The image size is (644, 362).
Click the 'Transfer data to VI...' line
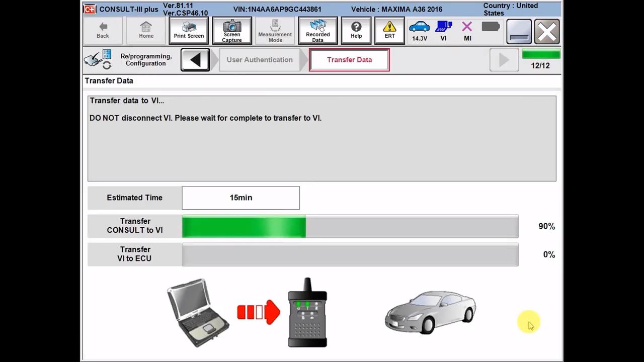pos(127,101)
